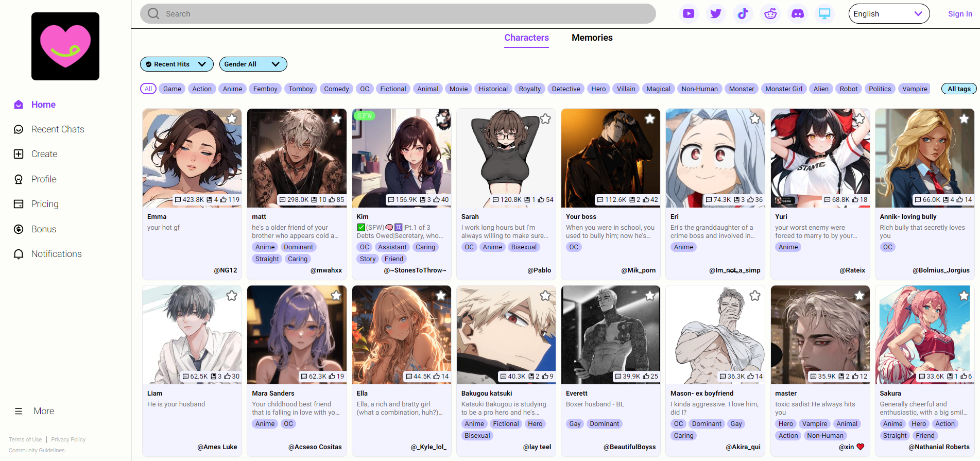Select the All tag filter

[x=148, y=89]
